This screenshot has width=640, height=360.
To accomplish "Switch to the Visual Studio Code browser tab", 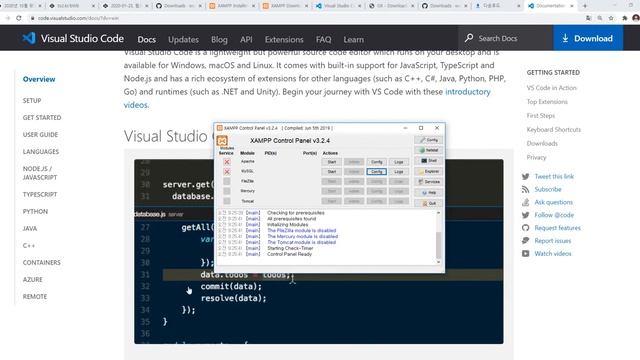I will pos(338,6).
